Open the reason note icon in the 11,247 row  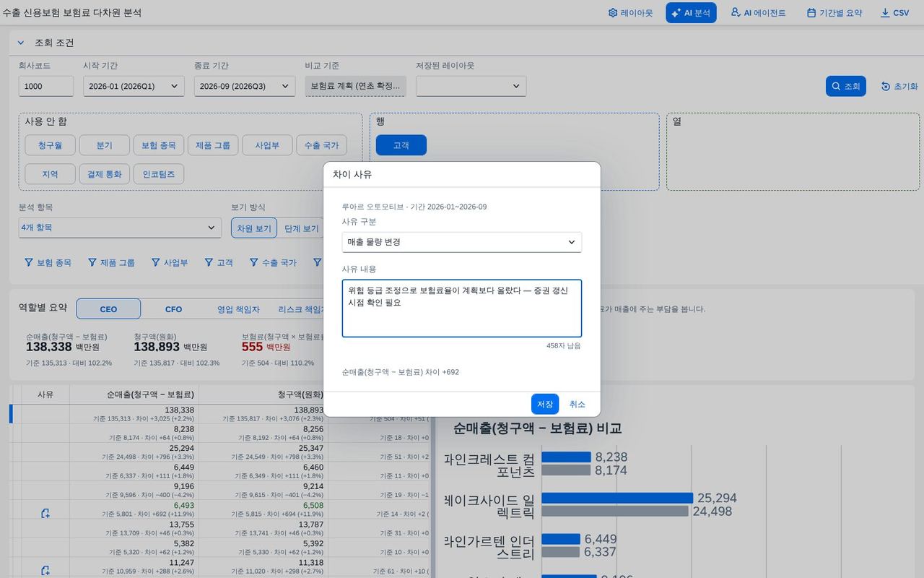pyautogui.click(x=45, y=571)
